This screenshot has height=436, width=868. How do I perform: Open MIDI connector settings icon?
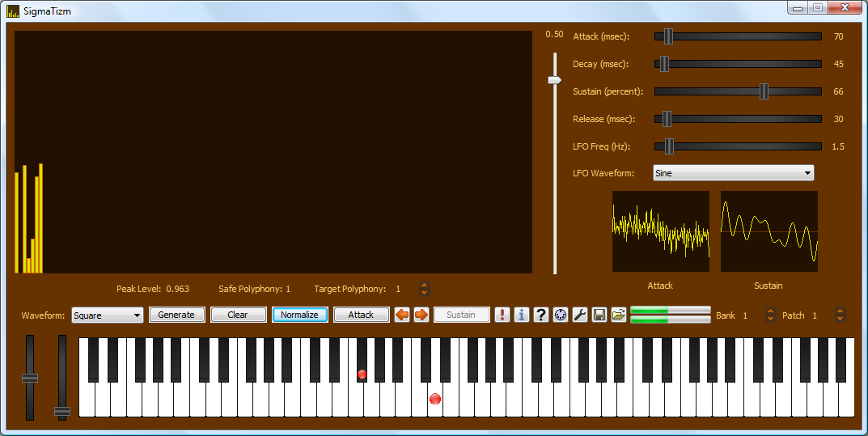(561, 315)
